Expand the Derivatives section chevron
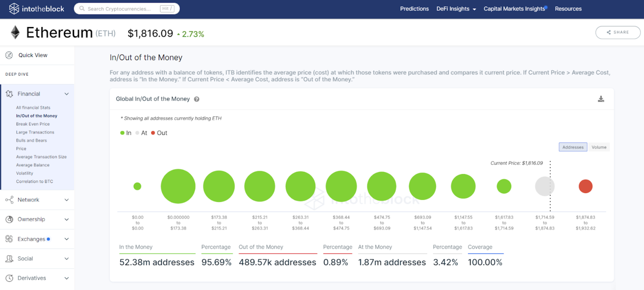Image resolution: width=644 pixels, height=290 pixels. (x=67, y=278)
